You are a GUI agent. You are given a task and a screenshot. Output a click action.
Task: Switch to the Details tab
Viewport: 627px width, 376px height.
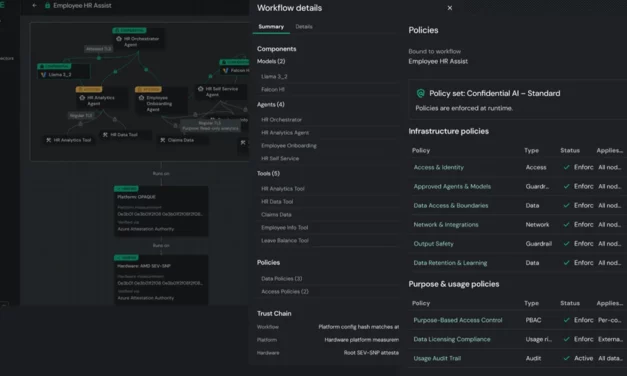(x=304, y=27)
